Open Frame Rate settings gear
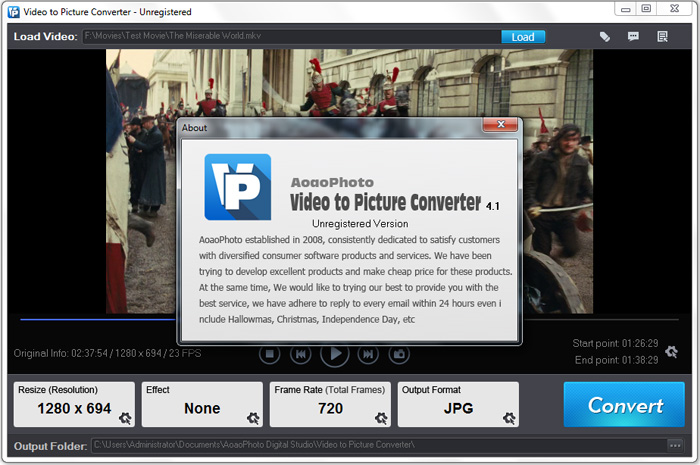Viewport: 700px width, 465px height. [x=381, y=418]
